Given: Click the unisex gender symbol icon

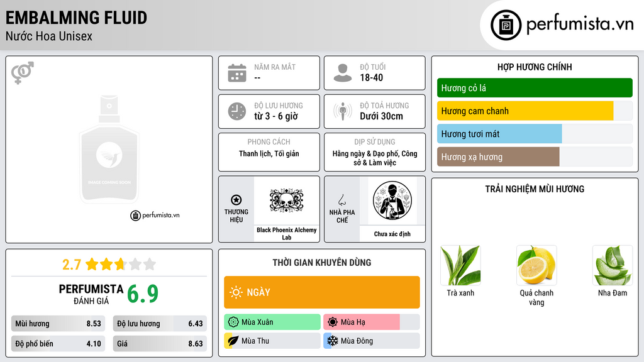Looking at the screenshot, I should point(23,73).
